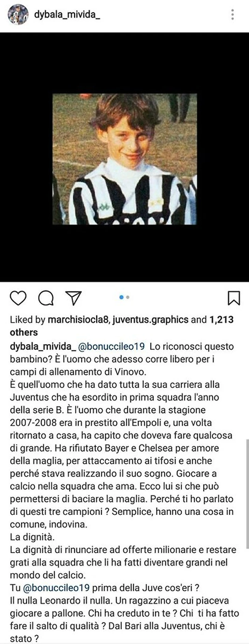Image resolution: width=249 pixels, height=644 pixels.
Task: Share post via the paper plane icon
Action: tap(73, 298)
